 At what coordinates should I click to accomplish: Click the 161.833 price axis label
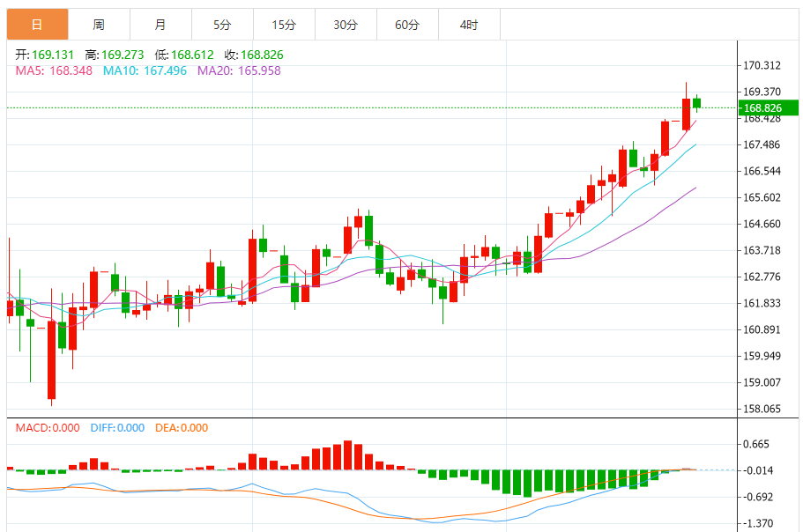(762, 303)
